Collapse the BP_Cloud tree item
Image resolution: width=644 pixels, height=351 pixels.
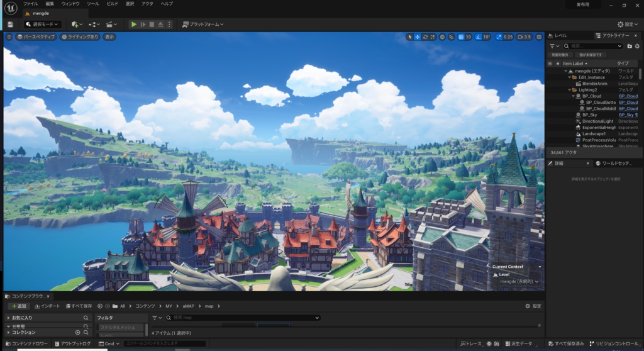coord(574,96)
